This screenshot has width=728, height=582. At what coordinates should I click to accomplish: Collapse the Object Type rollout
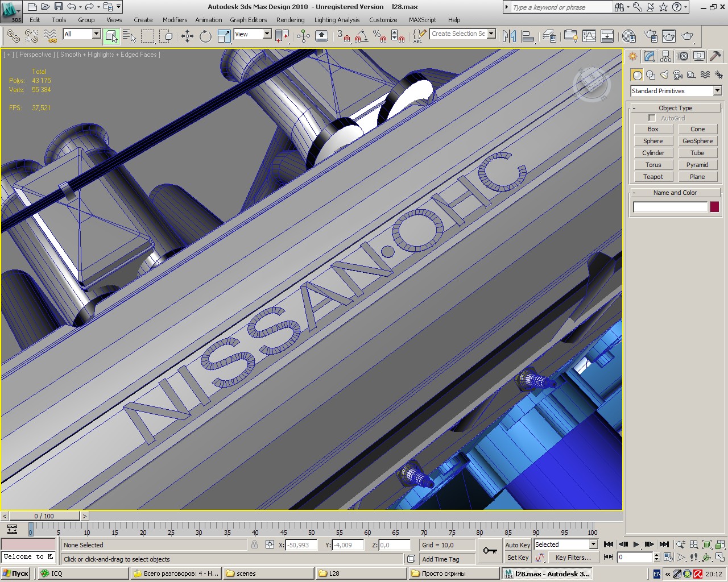(x=675, y=108)
